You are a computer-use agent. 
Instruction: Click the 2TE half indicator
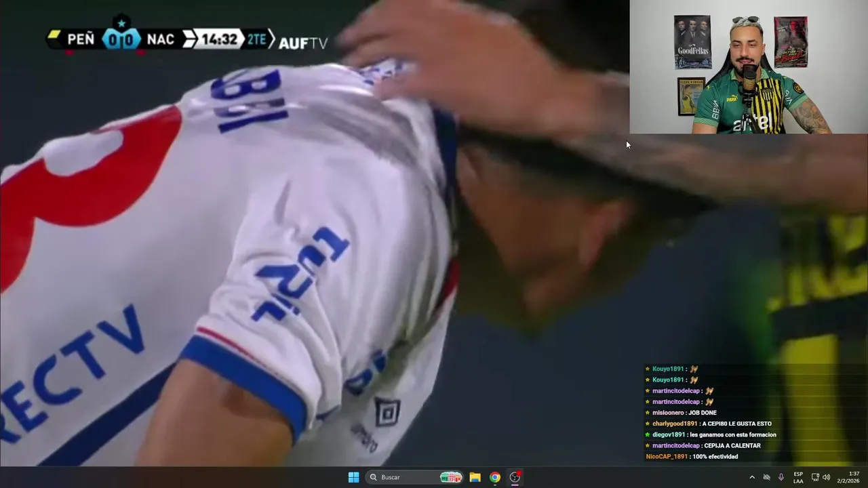256,39
